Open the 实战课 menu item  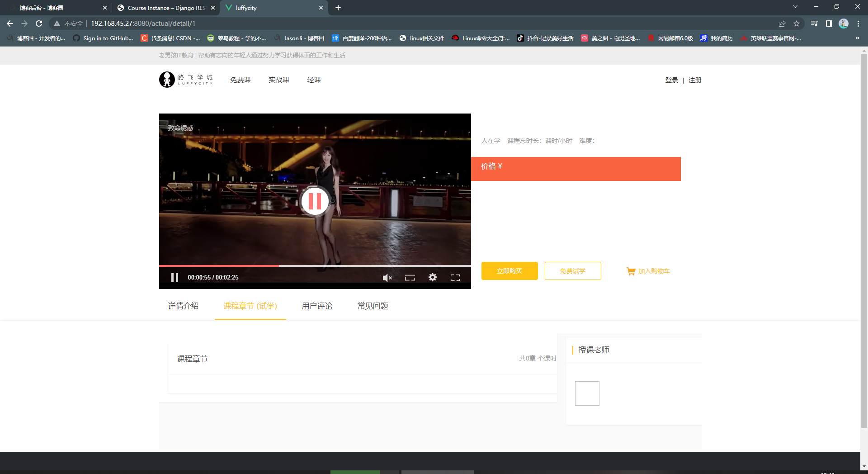[x=279, y=80]
